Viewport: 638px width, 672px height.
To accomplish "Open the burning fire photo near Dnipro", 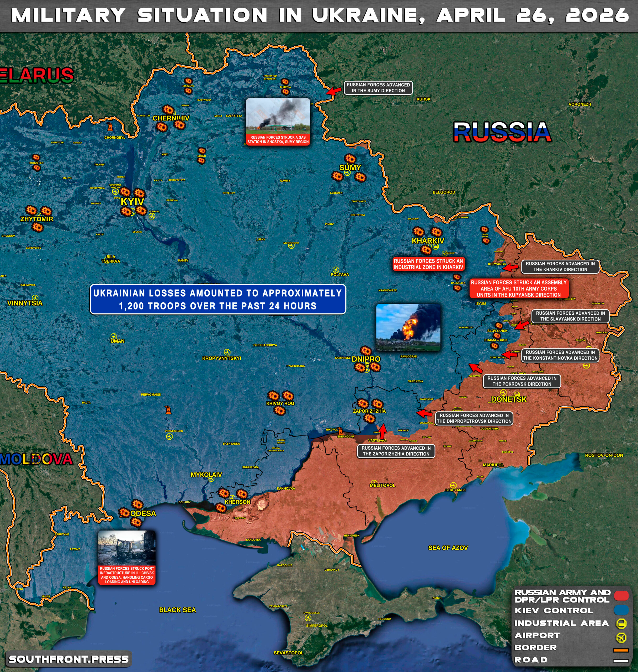I will point(408,327).
